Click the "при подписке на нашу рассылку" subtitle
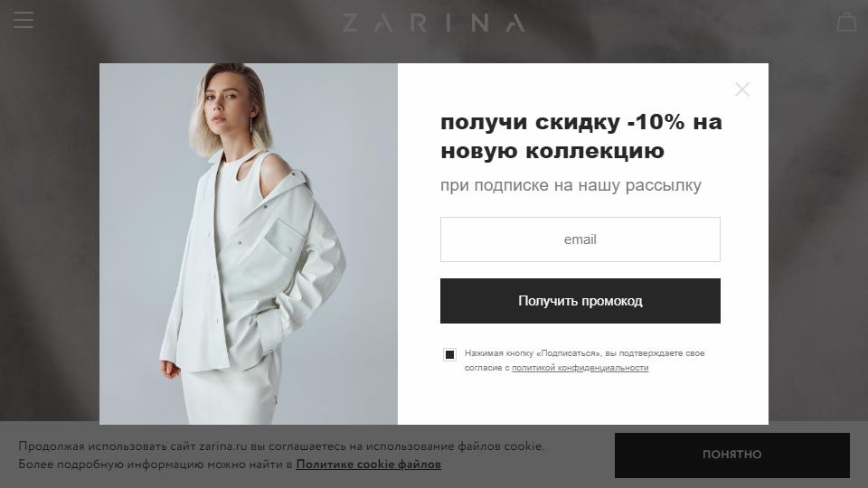This screenshot has height=488, width=868. [571, 185]
